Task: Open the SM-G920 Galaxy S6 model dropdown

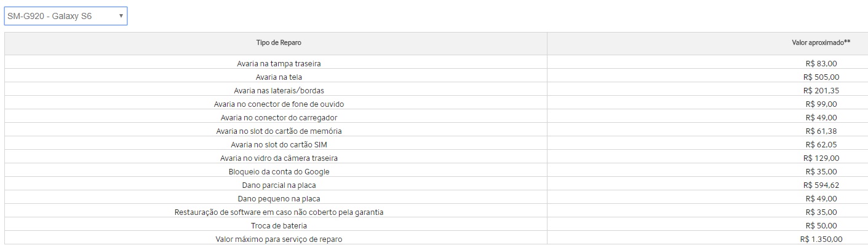Action: [x=66, y=16]
